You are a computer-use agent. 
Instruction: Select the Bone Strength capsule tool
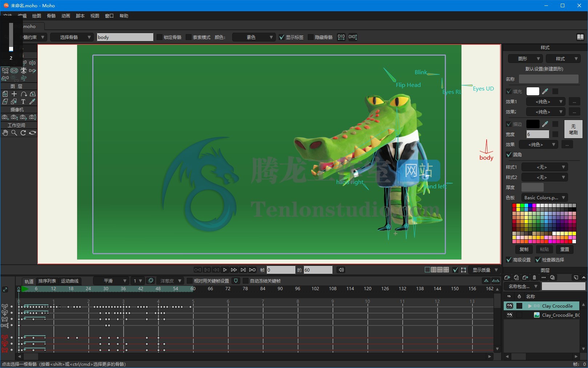[x=14, y=70]
